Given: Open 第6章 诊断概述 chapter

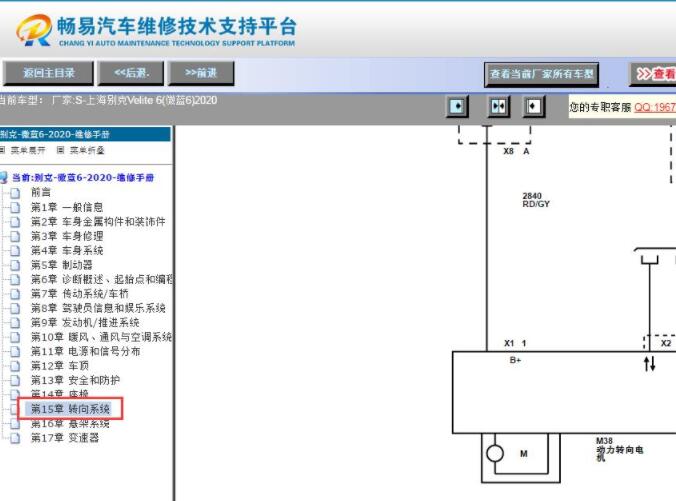Looking at the screenshot, I should click(101, 279).
